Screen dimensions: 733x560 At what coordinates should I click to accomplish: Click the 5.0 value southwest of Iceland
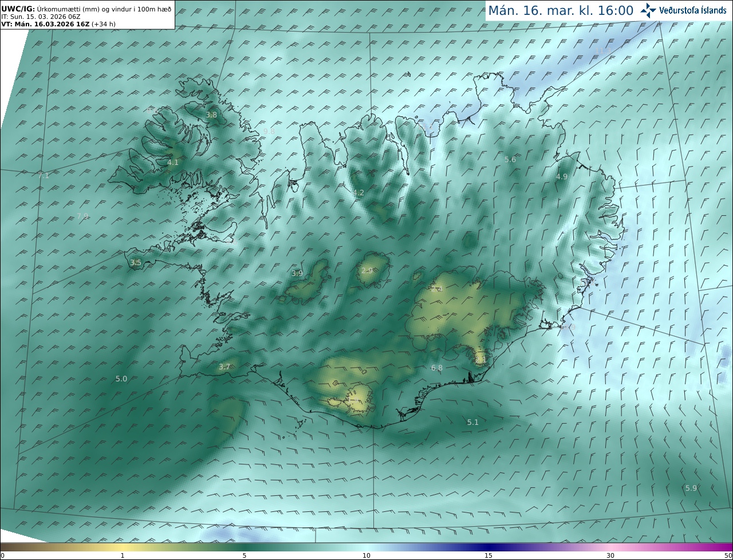click(x=121, y=379)
